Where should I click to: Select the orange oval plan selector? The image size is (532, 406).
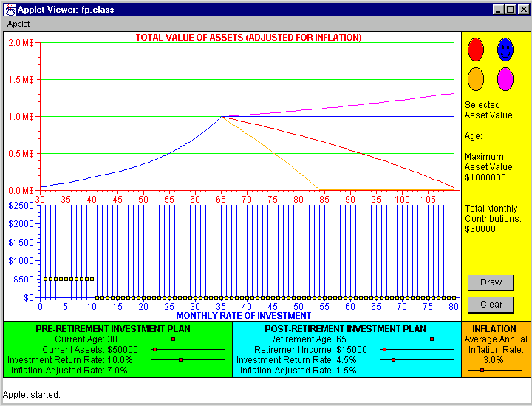[476, 78]
